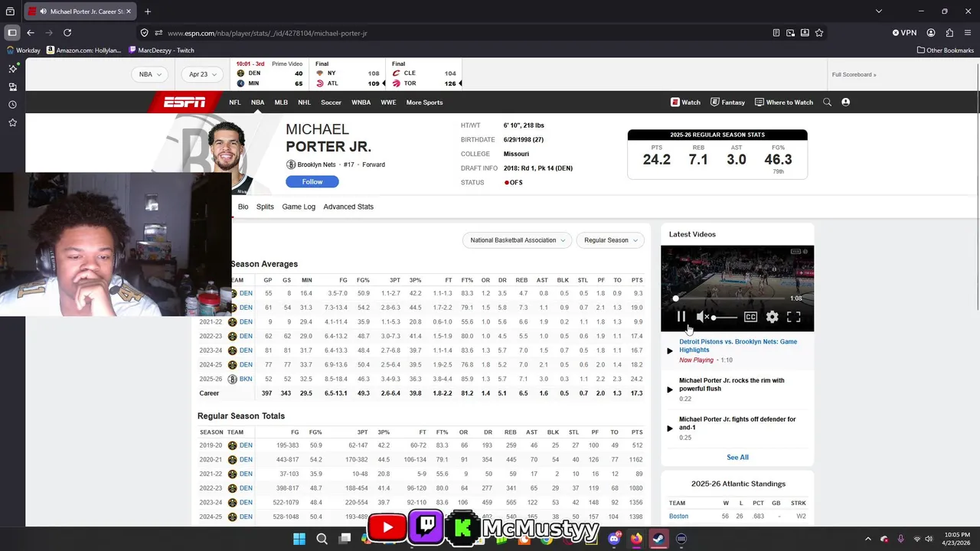The image size is (980, 551).
Task: Open the browser account icon
Action: coord(931,33)
